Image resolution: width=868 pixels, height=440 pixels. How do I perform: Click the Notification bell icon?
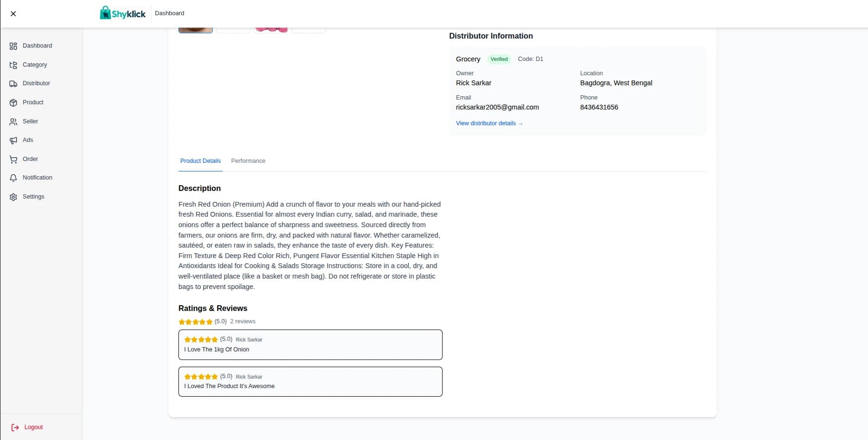pos(13,178)
